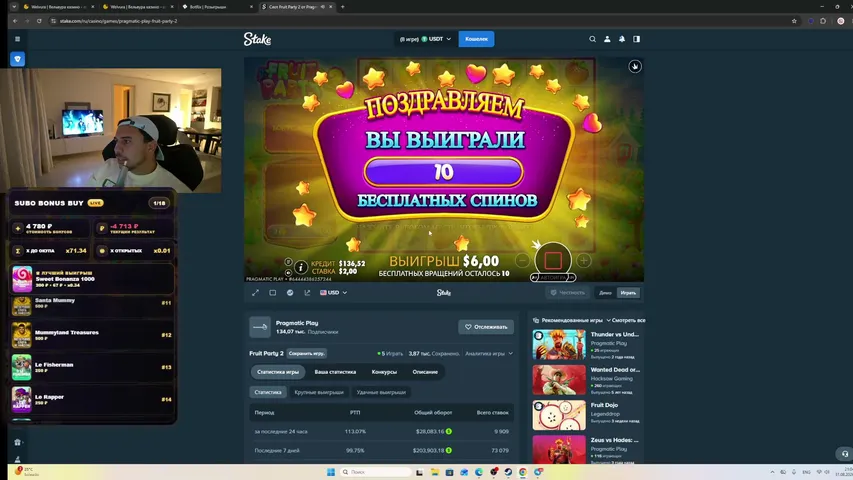Image resolution: width=853 pixels, height=480 pixels.
Task: Open Wanted Dead or a Wild thumbnail
Action: (559, 380)
